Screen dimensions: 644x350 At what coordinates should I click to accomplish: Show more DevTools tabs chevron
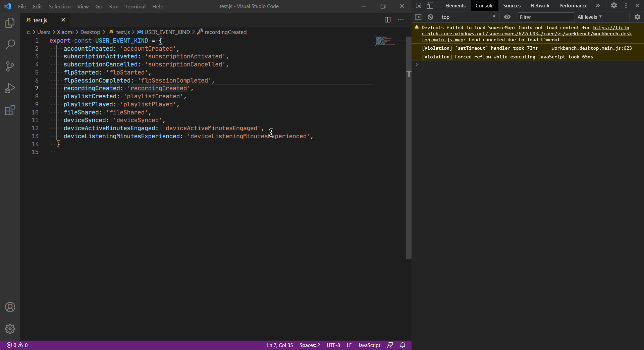pos(598,6)
